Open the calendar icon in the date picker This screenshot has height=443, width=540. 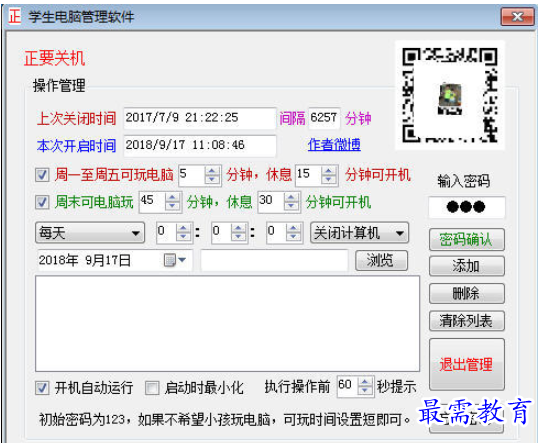click(169, 260)
